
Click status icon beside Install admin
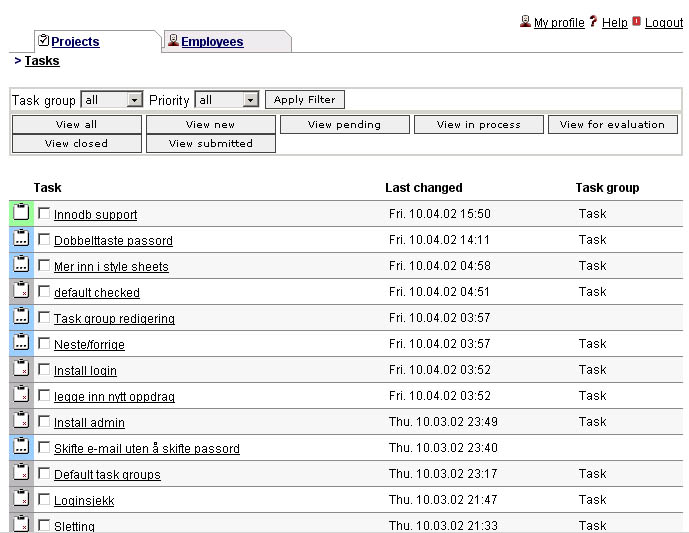(x=21, y=420)
